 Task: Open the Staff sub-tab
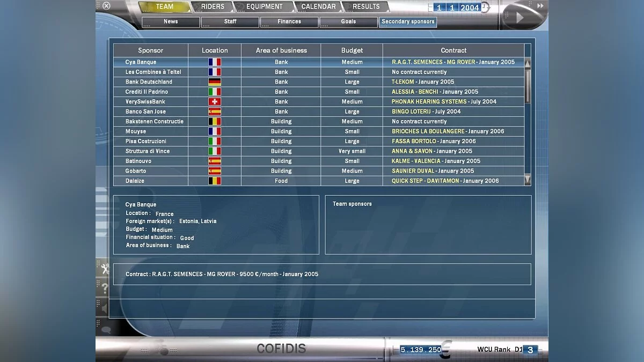click(230, 22)
